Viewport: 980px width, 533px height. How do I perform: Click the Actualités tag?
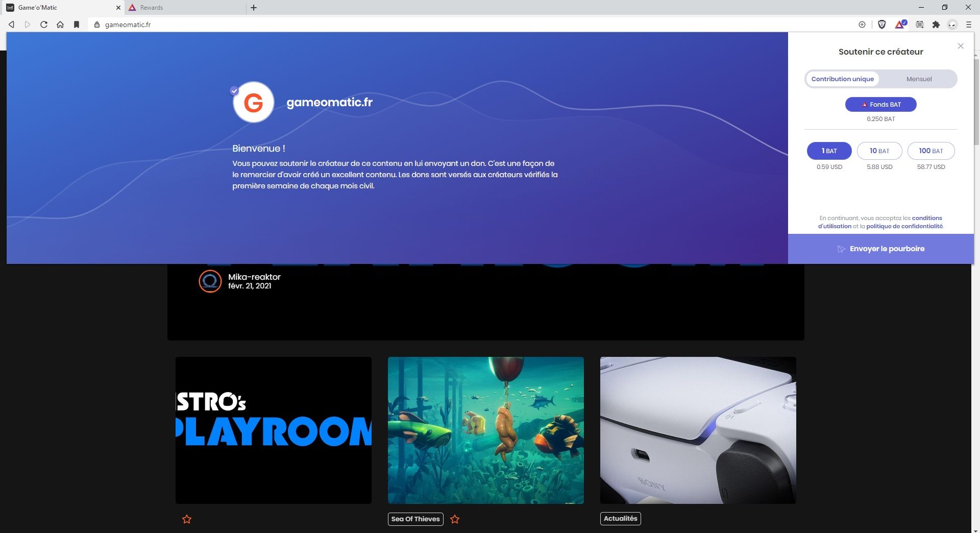click(x=620, y=518)
